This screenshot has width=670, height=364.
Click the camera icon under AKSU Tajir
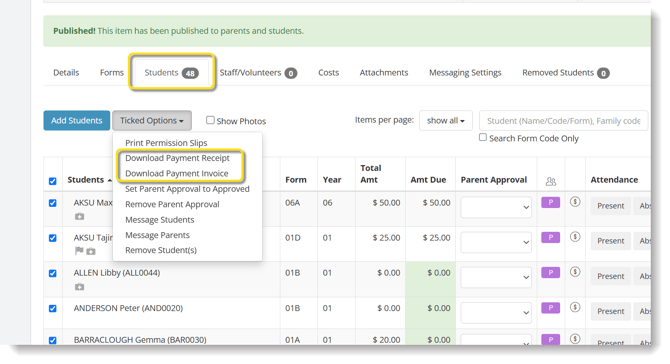coord(91,251)
